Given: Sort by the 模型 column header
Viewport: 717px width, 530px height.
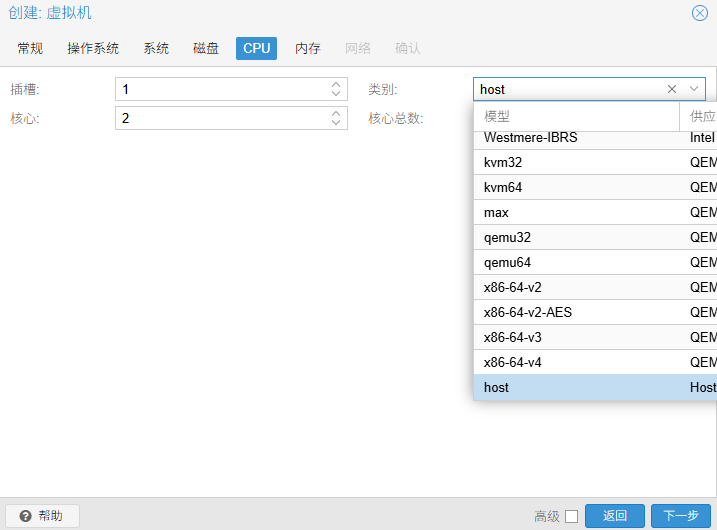Looking at the screenshot, I should 575,116.
